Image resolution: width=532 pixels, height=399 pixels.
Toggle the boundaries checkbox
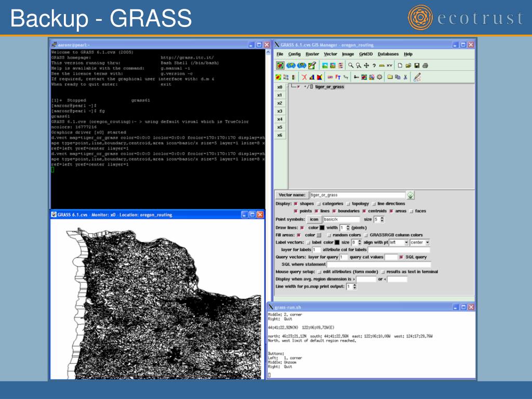click(x=334, y=211)
